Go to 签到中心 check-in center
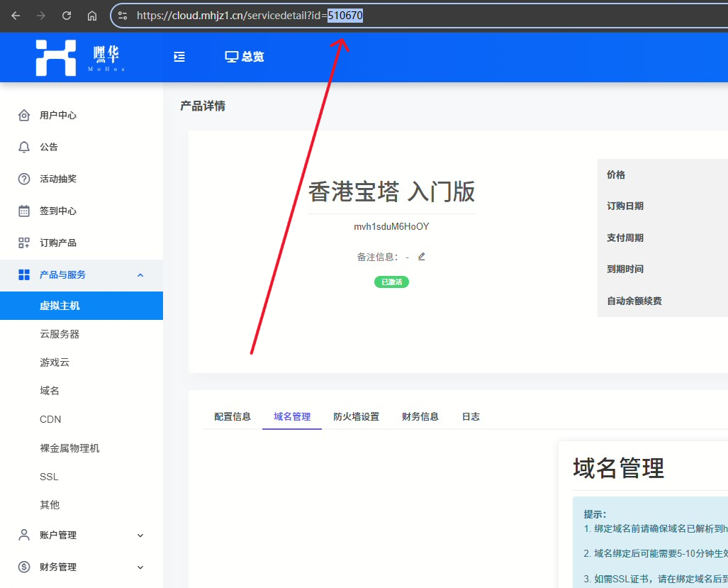 coord(58,211)
